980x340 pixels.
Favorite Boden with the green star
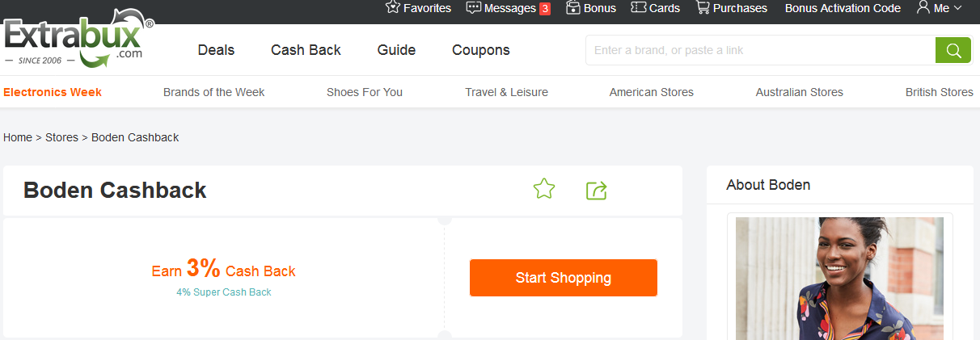point(544,190)
